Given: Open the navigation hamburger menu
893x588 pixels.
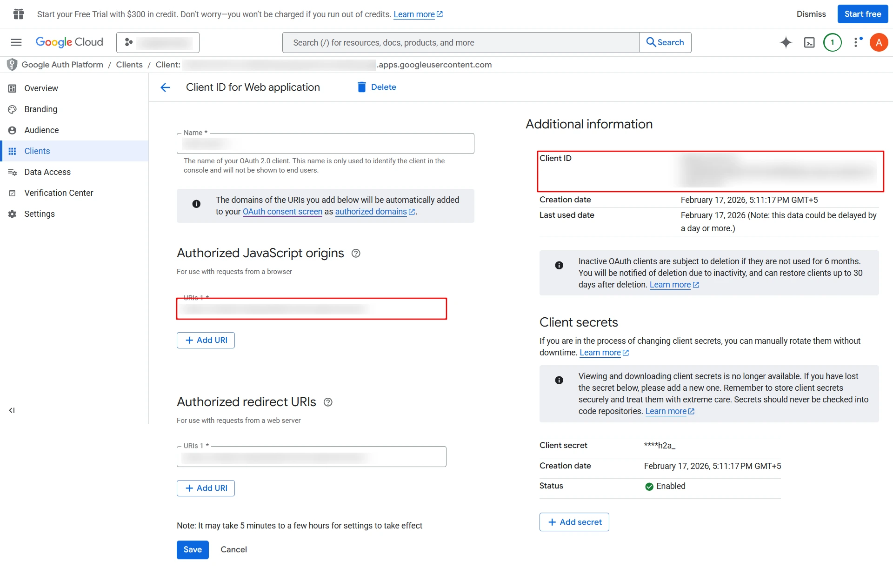Looking at the screenshot, I should [16, 42].
